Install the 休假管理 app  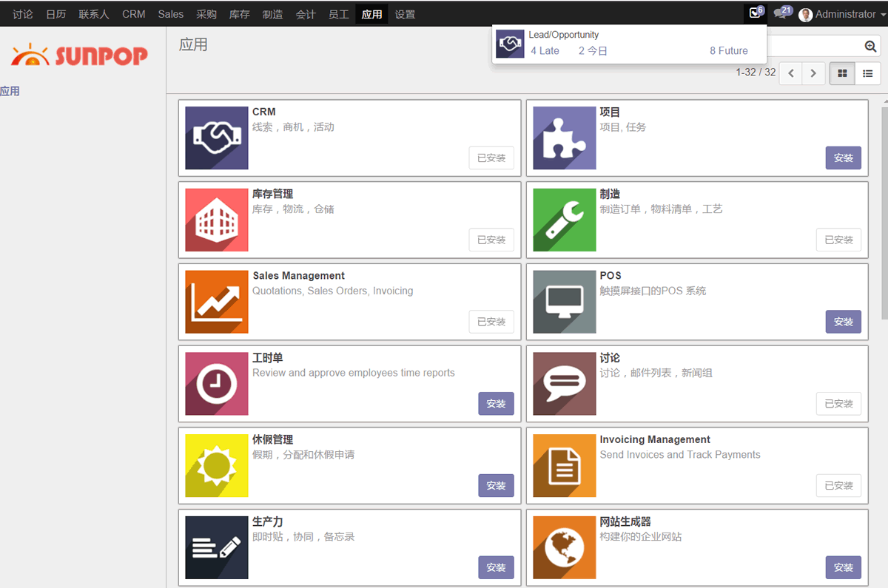pos(496,485)
